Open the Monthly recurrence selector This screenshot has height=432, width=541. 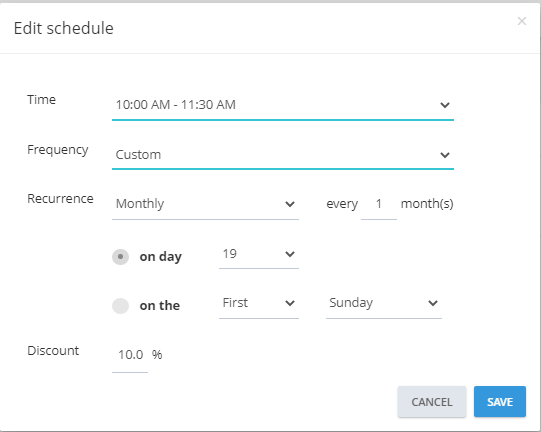click(205, 204)
